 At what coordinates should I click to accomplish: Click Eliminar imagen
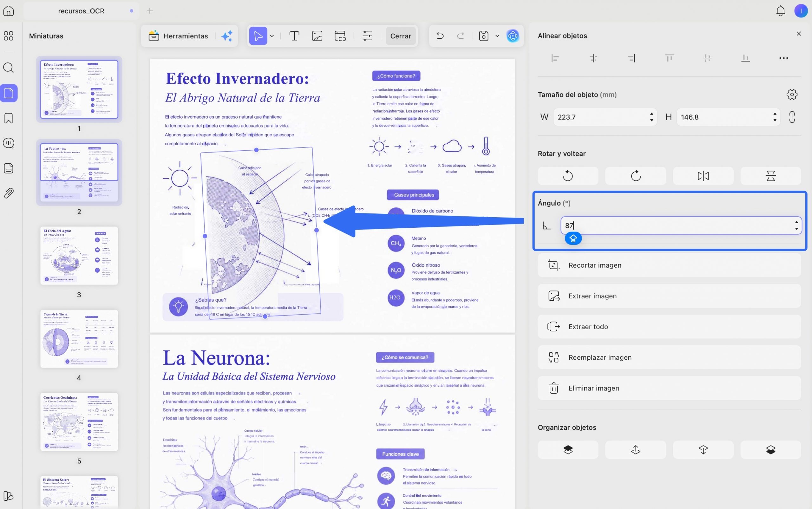pos(669,388)
